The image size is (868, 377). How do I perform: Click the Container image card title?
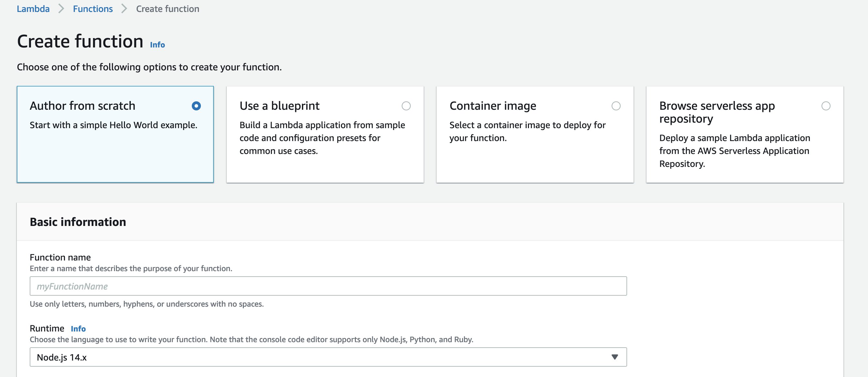point(493,106)
